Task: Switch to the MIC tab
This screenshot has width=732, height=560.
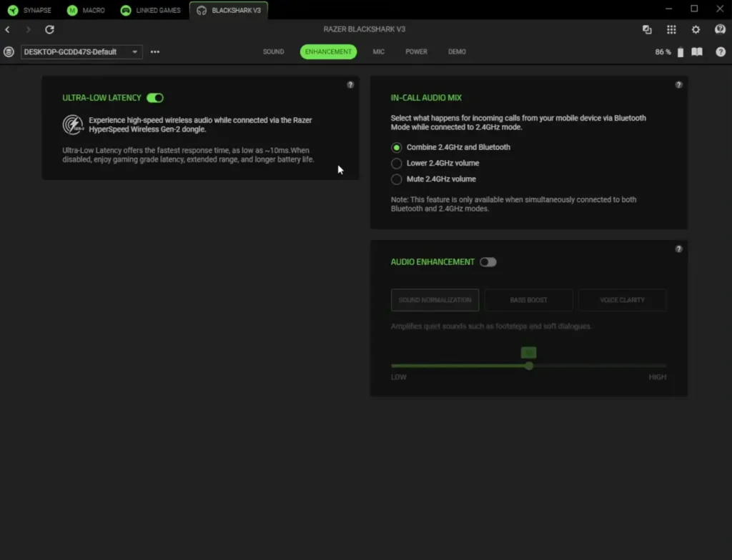Action: point(379,52)
